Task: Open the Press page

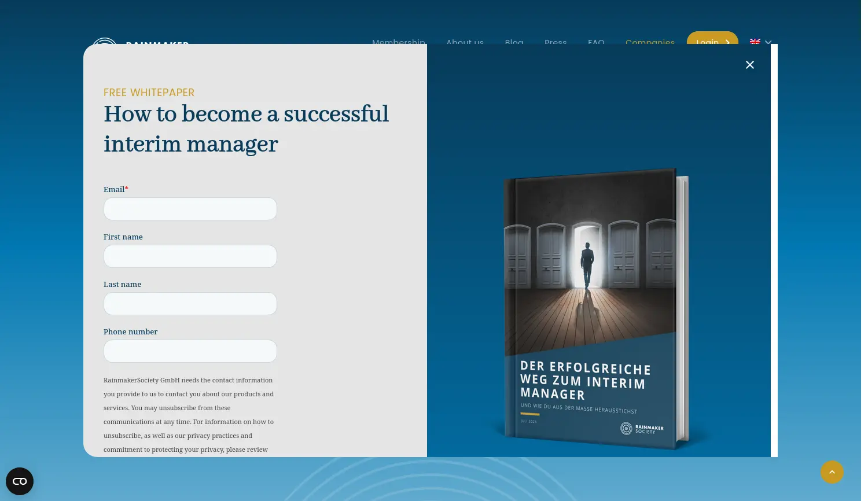Action: [x=556, y=43]
